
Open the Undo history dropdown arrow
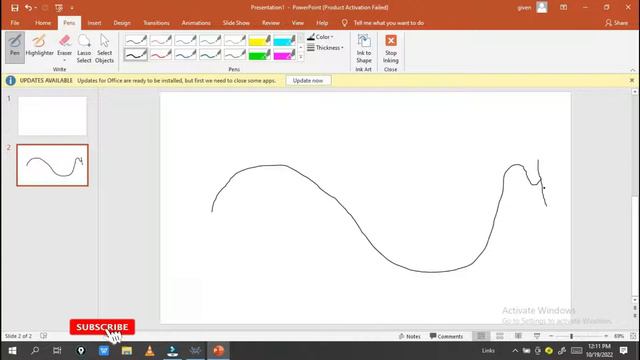pos(36,7)
